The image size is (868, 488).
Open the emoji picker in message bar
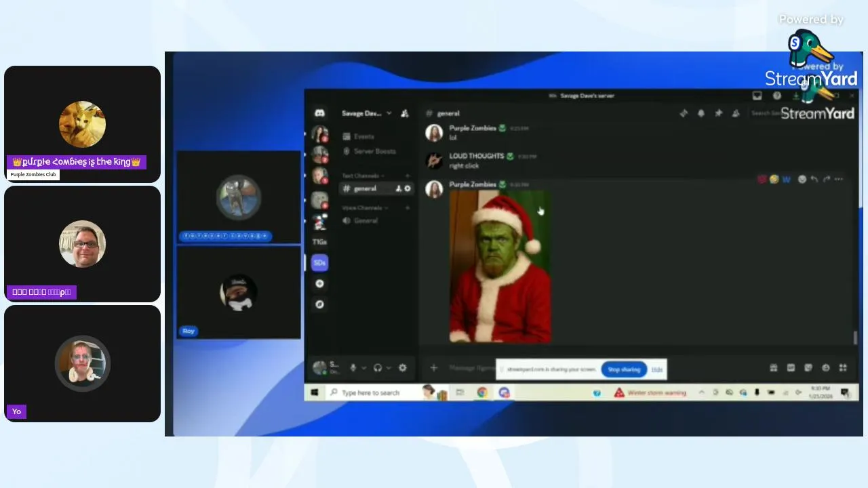[826, 368]
